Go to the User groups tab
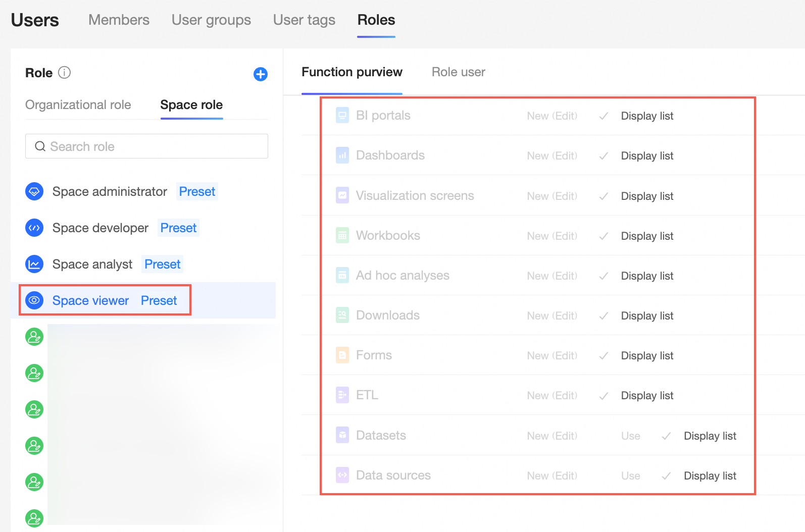This screenshot has height=532, width=805. (211, 20)
